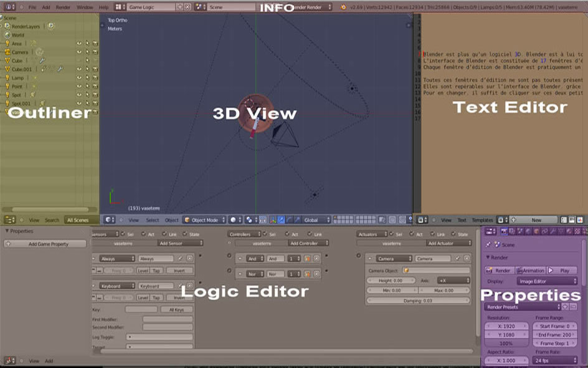Screen dimensions: 588x368
Task: Click the 100% resolution percentage slider
Action: click(506, 343)
